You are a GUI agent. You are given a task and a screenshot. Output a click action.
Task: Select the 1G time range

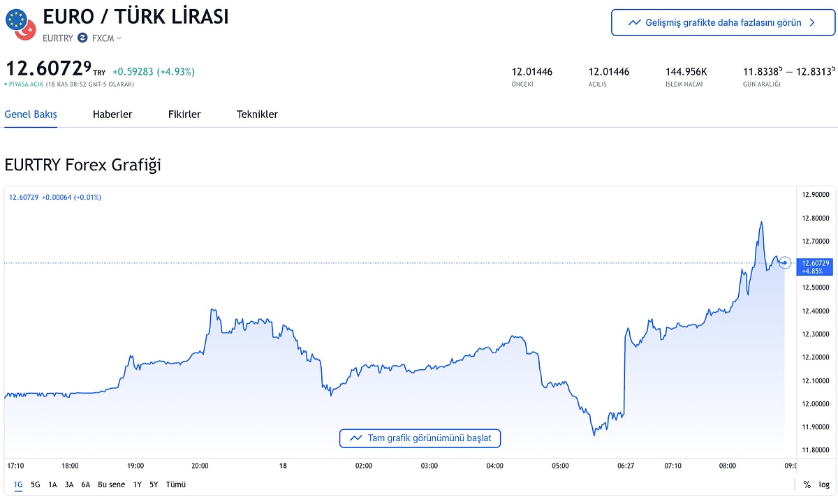(x=18, y=484)
